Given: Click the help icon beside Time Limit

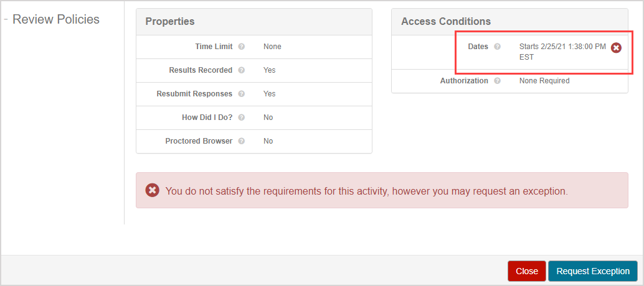Looking at the screenshot, I should (x=241, y=47).
